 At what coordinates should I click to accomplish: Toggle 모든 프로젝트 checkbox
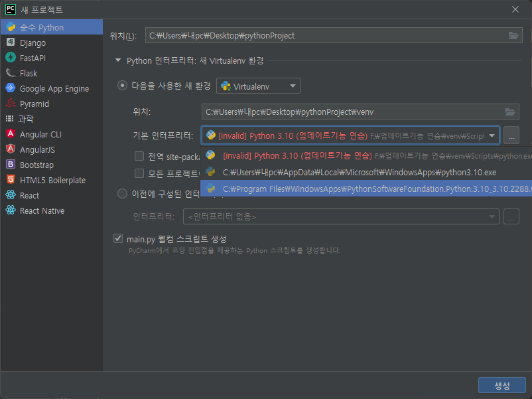139,173
